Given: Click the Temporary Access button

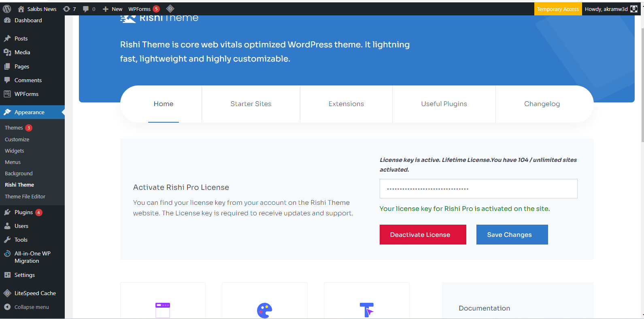Looking at the screenshot, I should [558, 9].
